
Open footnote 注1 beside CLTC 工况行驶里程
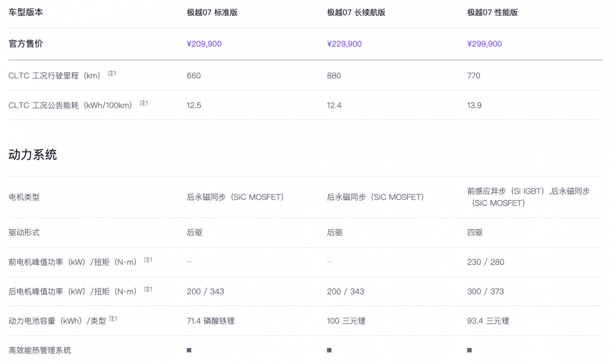pyautogui.click(x=112, y=73)
